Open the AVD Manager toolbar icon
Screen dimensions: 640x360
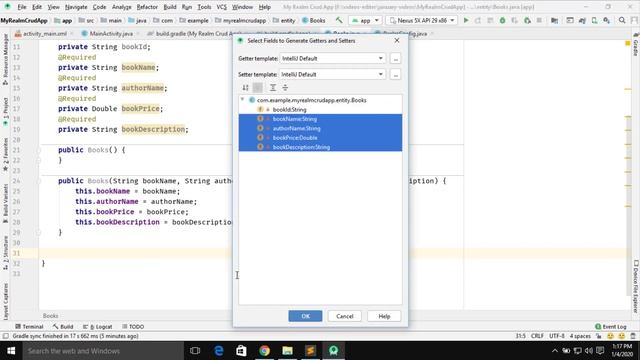(594, 20)
